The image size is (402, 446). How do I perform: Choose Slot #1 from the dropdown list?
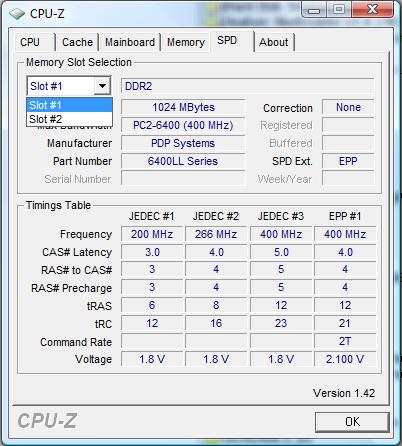[69, 105]
